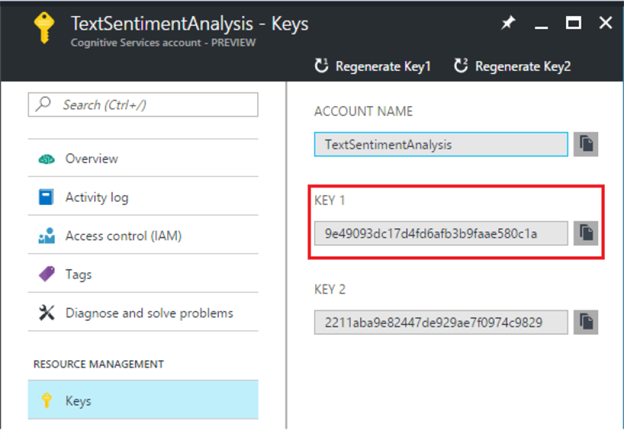Click the RESOURCE MANAGEMENT heading

coord(98,364)
